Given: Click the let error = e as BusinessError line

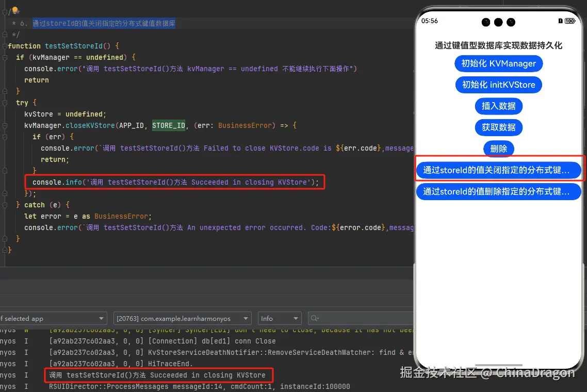Looking at the screenshot, I should tap(88, 217).
